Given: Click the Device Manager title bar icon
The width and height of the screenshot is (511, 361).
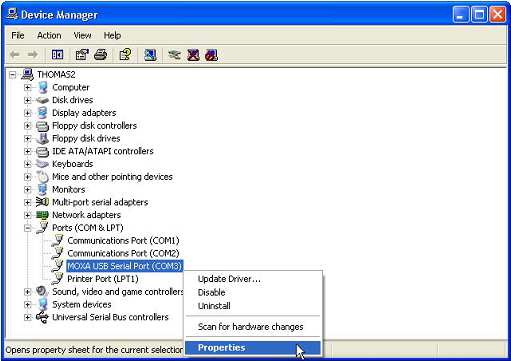Looking at the screenshot, I should click(x=12, y=14).
